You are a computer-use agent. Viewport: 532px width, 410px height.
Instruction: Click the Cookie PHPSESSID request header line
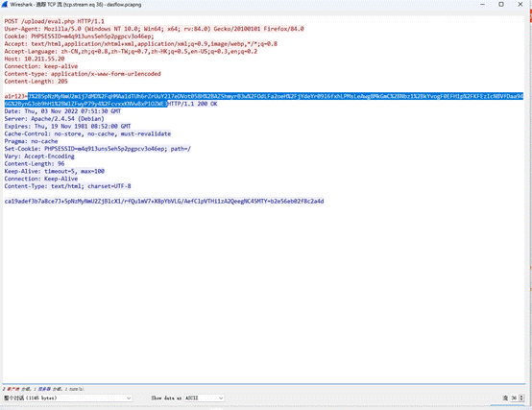click(79, 36)
